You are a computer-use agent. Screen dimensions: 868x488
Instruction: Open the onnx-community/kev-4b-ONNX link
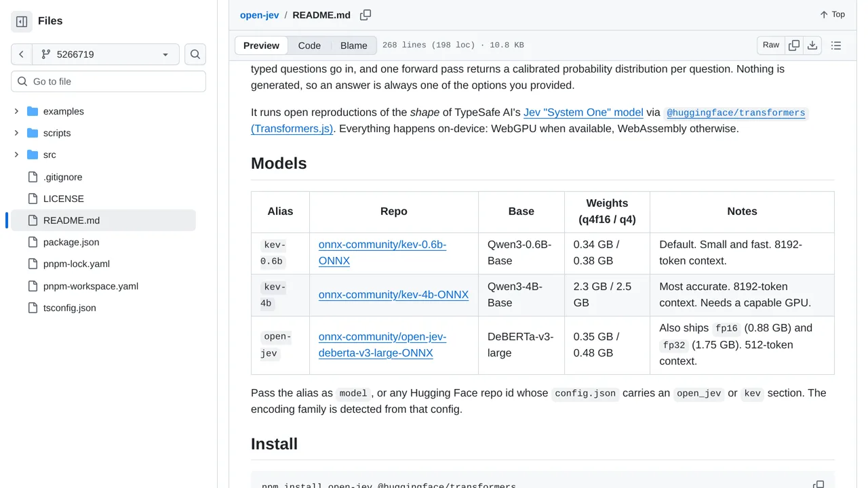tap(393, 295)
